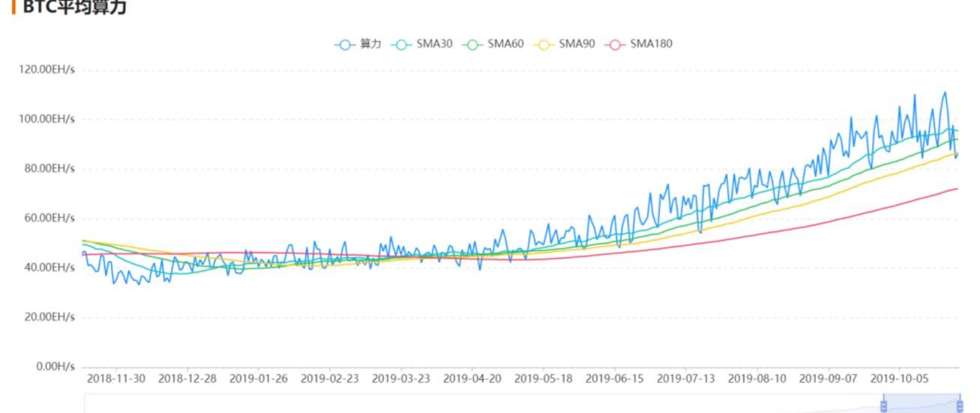This screenshot has width=980, height=413.
Task: Click unselected zoom track left of selection
Action: (x=480, y=405)
